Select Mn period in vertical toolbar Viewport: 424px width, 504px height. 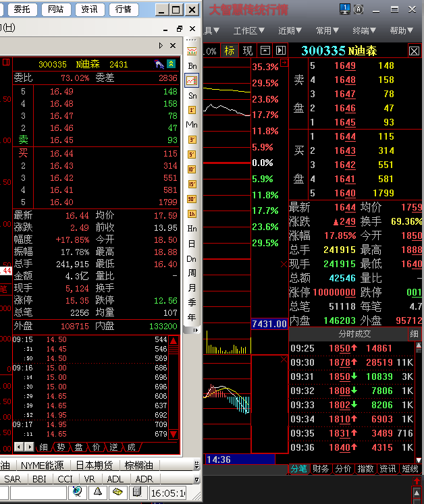[192, 125]
